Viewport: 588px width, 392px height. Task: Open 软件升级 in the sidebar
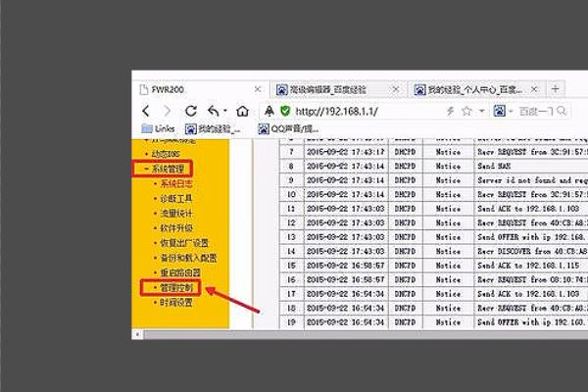click(x=178, y=227)
